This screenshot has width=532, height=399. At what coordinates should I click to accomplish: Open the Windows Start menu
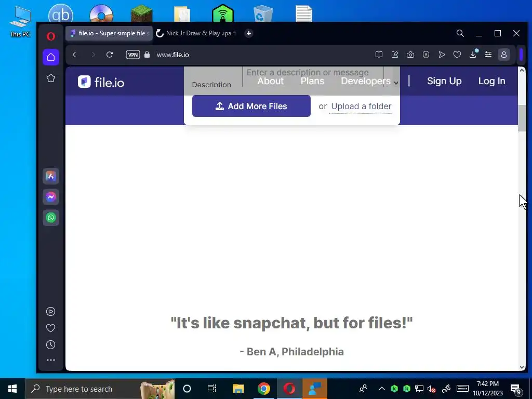point(12,389)
